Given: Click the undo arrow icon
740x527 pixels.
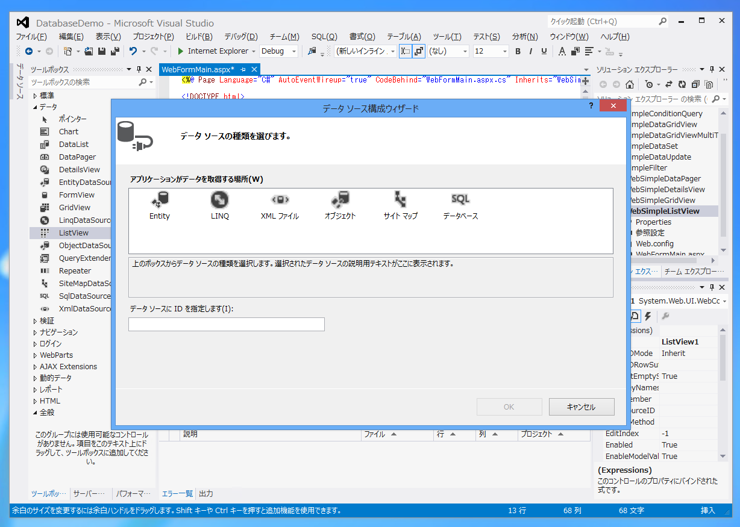Looking at the screenshot, I should [x=133, y=51].
